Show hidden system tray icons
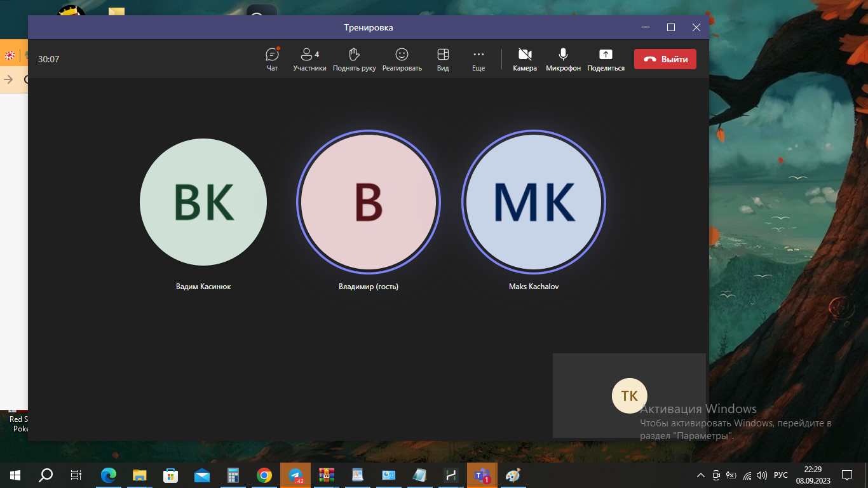Screen dimensions: 868x488 pyautogui.click(x=701, y=475)
